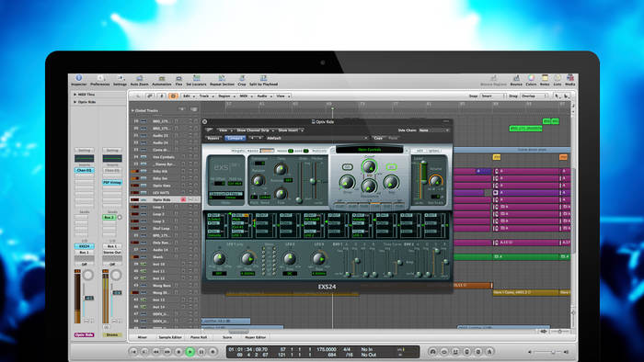Viewport: 644px width, 362px height.
Task: Open the Snap dropdown set to Smart
Action: tap(493, 96)
